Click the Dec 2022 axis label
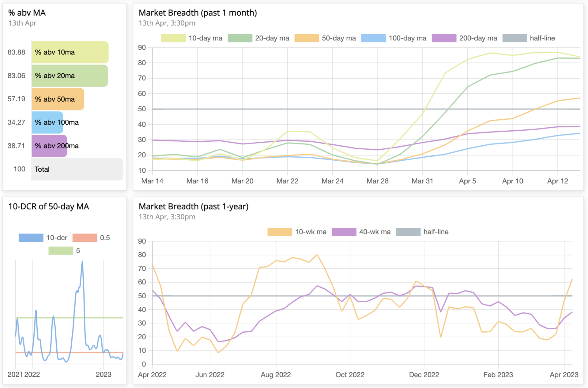This screenshot has height=388, width=588. 424,375
